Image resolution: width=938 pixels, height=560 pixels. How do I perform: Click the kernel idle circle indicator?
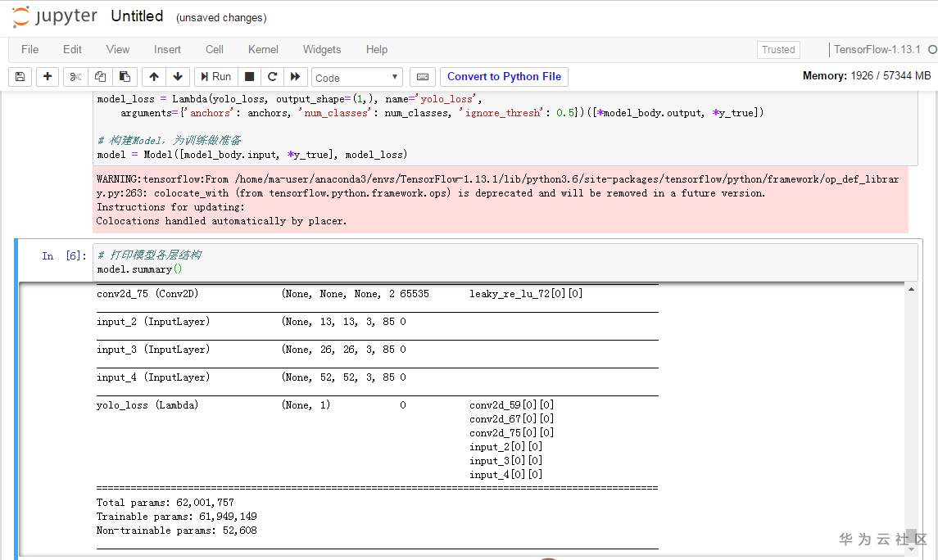932,50
